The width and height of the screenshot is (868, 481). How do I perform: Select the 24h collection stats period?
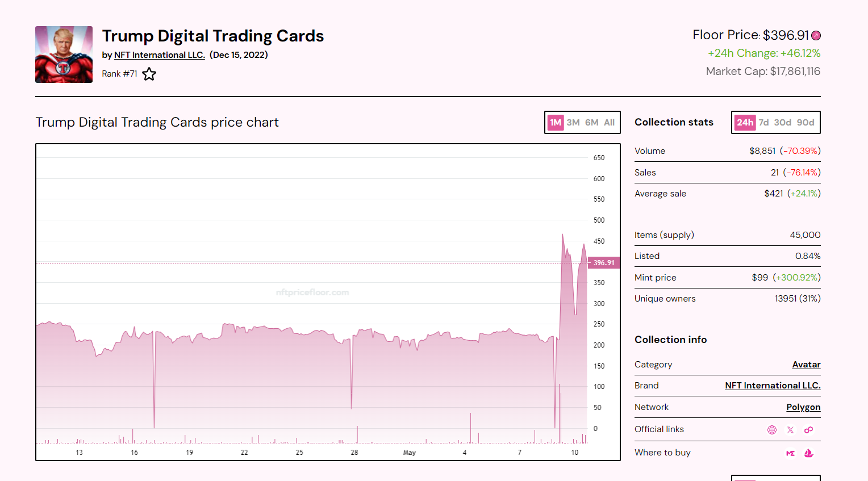tap(744, 123)
